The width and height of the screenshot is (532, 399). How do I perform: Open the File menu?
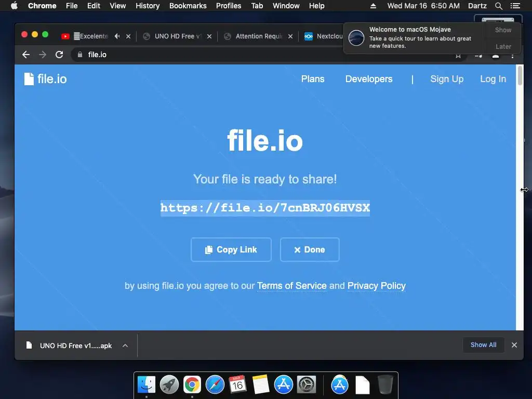[x=72, y=6]
